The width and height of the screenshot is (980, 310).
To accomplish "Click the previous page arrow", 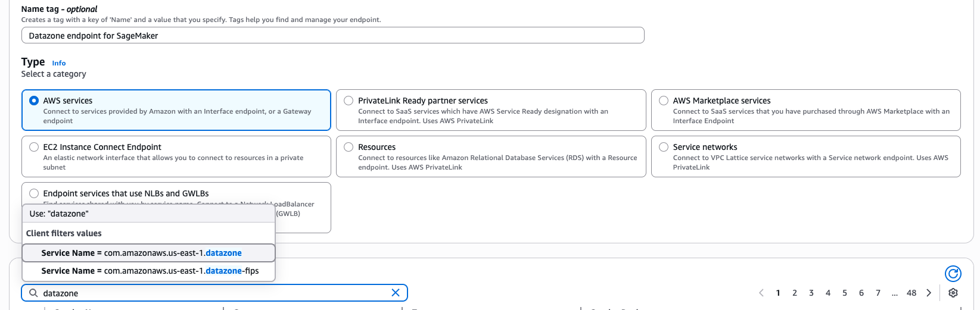I will pos(761,293).
